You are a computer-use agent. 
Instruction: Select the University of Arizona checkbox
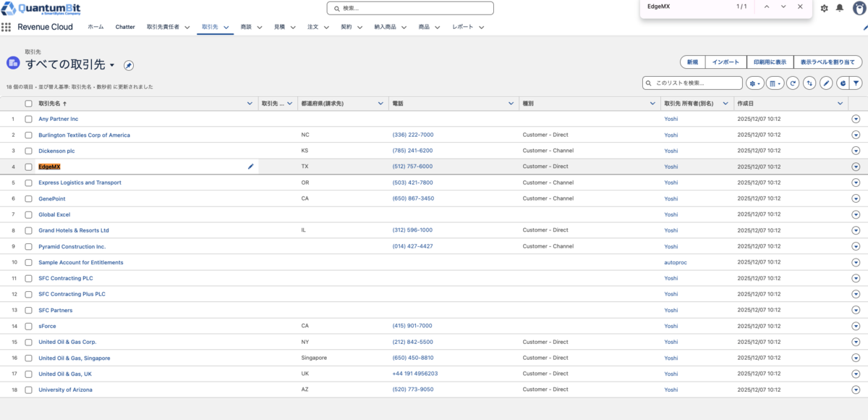pyautogui.click(x=29, y=390)
